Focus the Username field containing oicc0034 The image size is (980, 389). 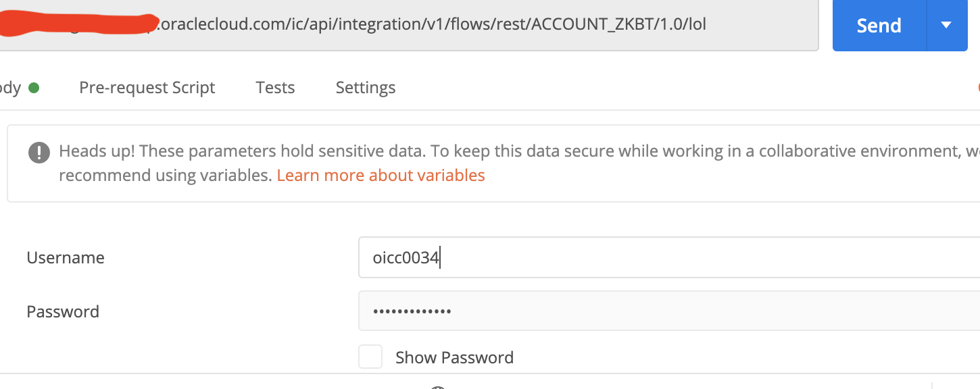[608, 257]
